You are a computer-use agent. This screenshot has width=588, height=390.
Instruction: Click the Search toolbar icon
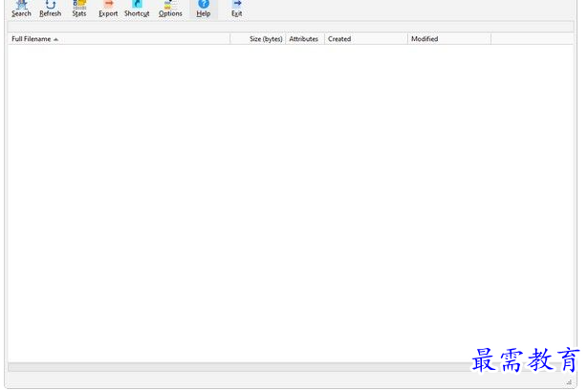21,9
